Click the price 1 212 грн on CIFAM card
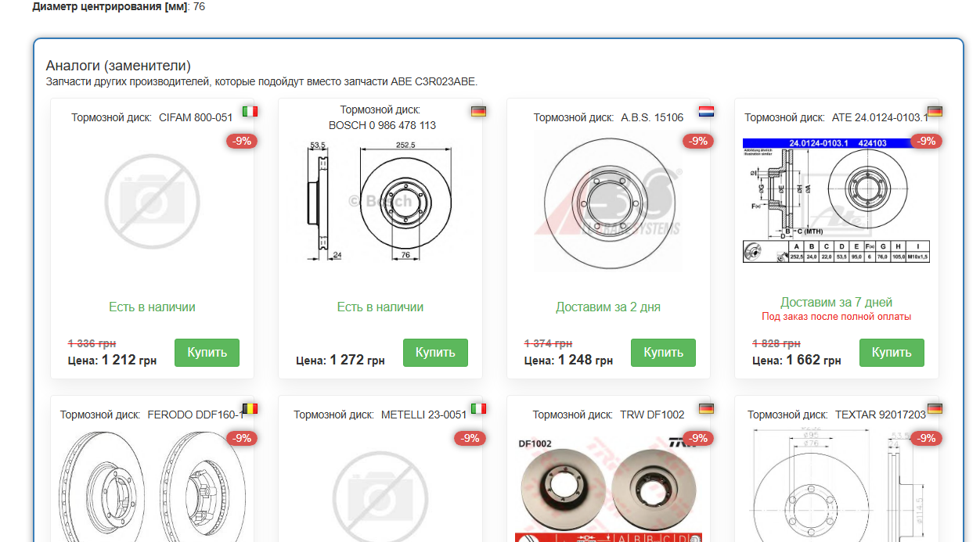The height and width of the screenshot is (542, 980). point(129,361)
